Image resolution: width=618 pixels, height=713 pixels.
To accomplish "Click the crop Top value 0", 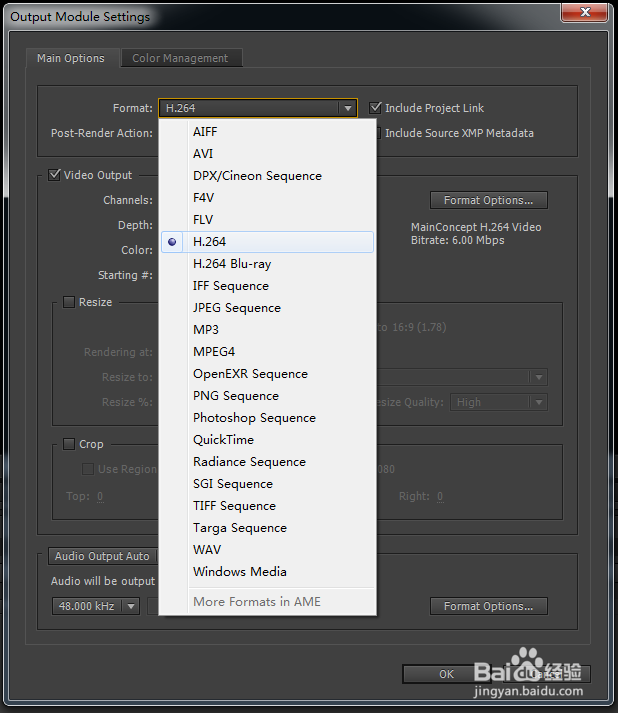I will [x=100, y=496].
